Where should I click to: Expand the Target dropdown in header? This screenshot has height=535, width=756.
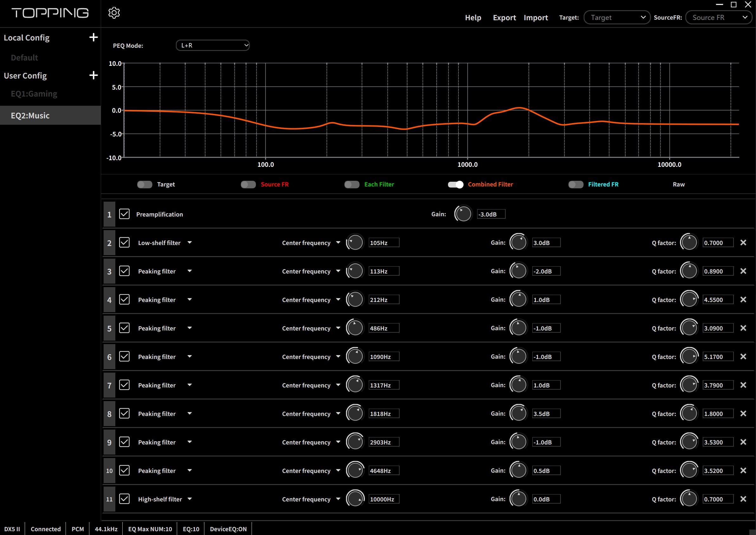pyautogui.click(x=617, y=17)
